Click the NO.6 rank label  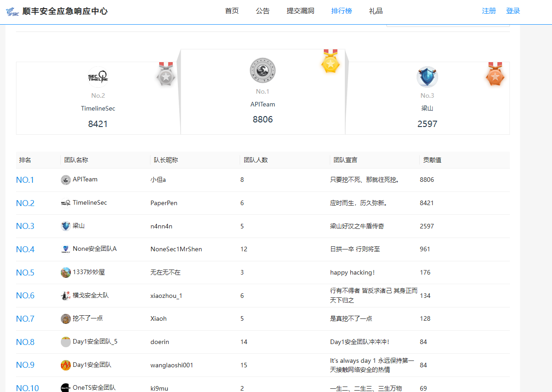(x=25, y=296)
